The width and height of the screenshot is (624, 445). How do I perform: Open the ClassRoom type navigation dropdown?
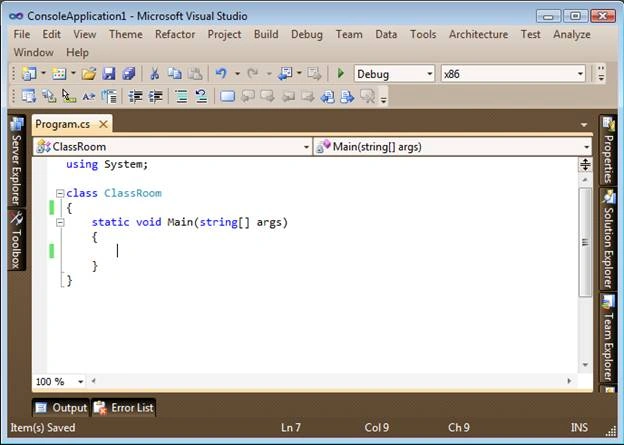(172, 147)
